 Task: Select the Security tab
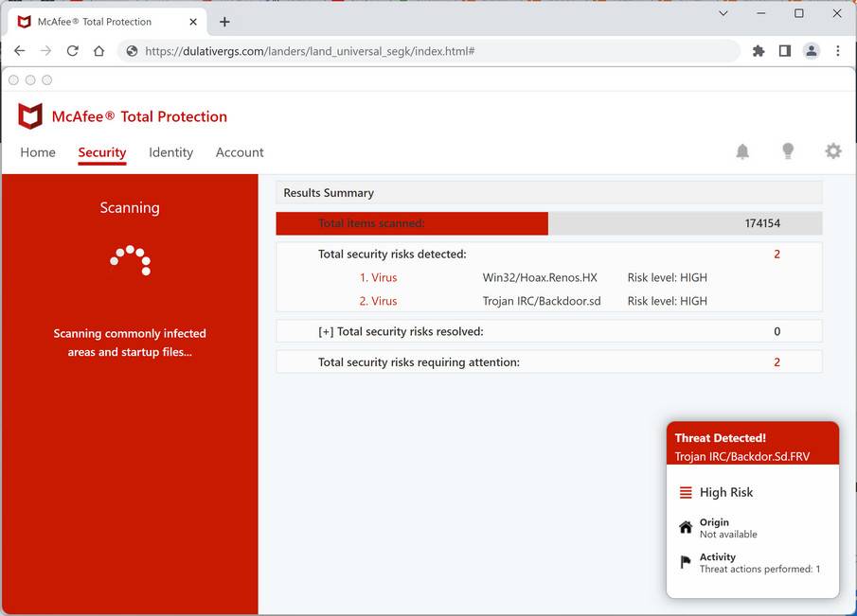pyautogui.click(x=102, y=152)
